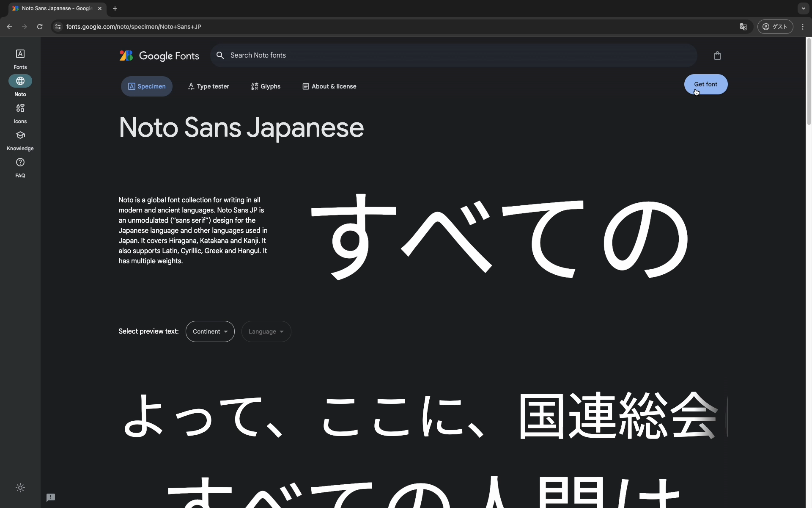
Task: Open the About & license tab
Action: (x=329, y=86)
